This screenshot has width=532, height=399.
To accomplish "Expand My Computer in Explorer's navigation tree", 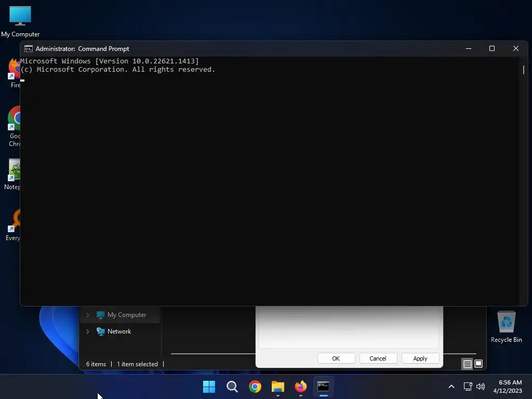I will point(87,315).
